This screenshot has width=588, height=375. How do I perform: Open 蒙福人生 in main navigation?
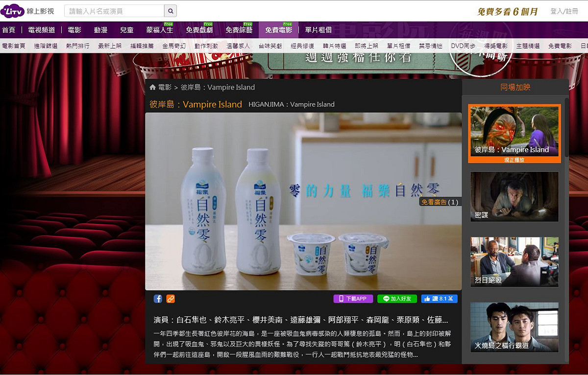[160, 30]
